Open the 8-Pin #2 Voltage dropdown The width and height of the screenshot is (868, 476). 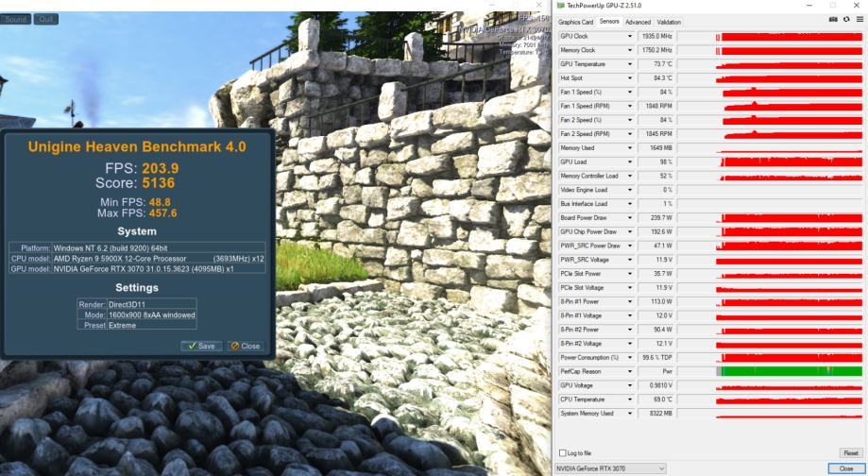[629, 343]
